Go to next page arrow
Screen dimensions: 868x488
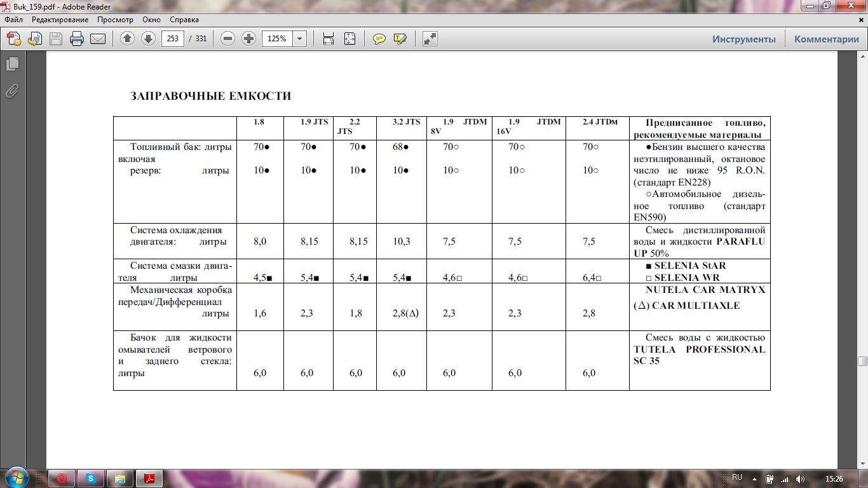coord(148,39)
